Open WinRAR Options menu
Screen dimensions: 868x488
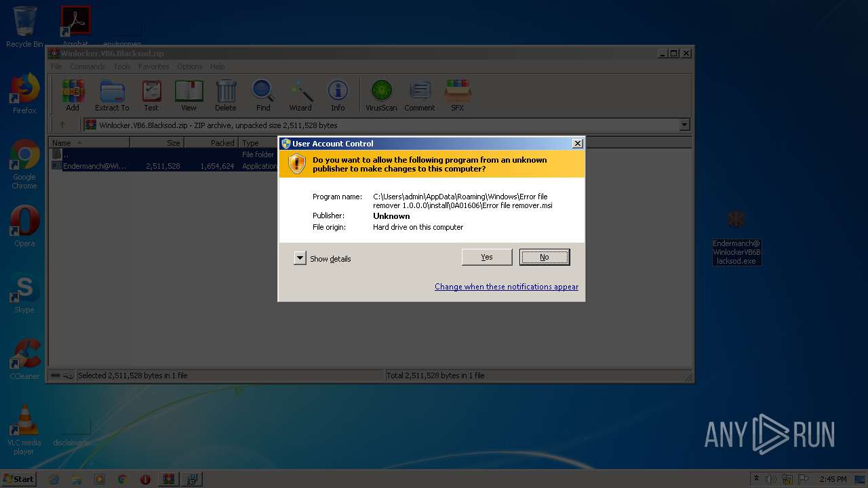click(190, 66)
